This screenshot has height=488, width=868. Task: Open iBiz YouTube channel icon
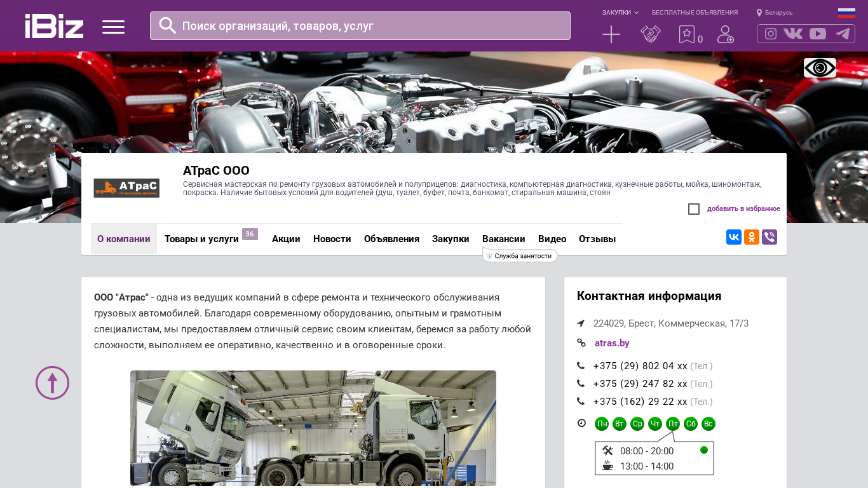point(818,34)
